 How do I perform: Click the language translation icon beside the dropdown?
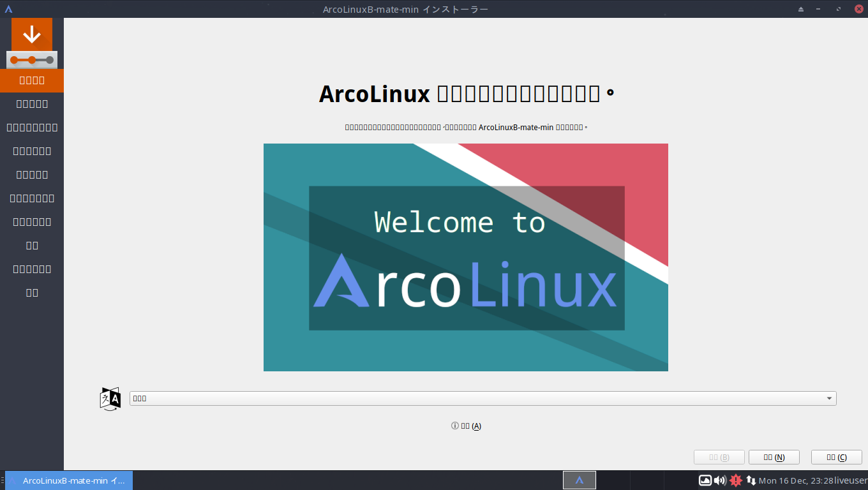(x=110, y=398)
